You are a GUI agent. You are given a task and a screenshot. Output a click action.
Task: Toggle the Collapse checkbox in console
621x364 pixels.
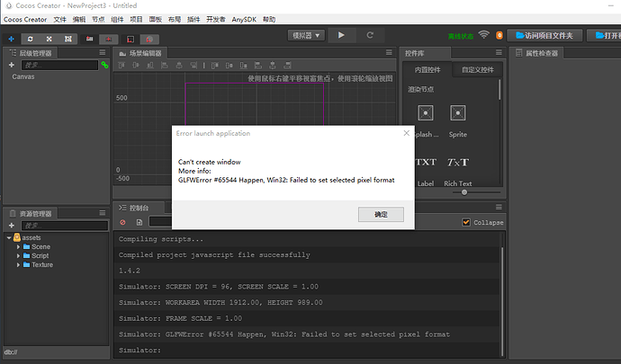click(x=466, y=222)
